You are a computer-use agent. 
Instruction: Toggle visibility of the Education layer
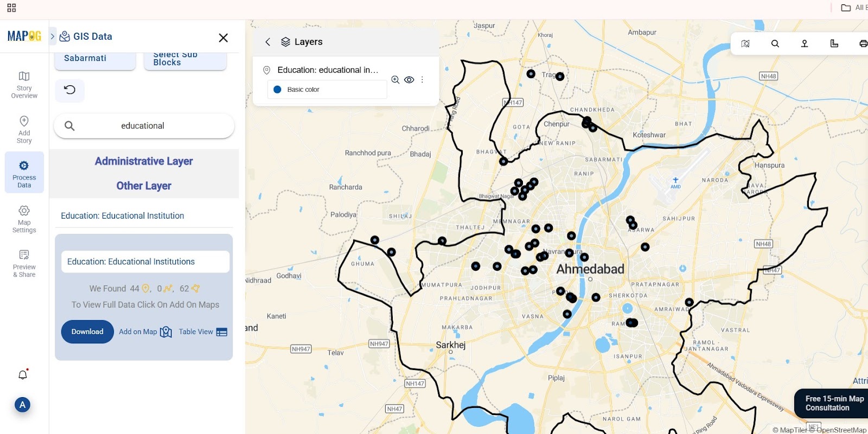tap(409, 80)
